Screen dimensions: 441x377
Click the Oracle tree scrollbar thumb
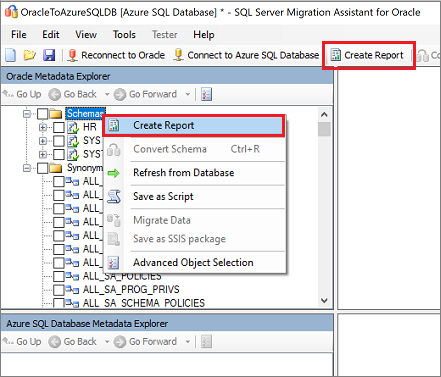coord(324,129)
